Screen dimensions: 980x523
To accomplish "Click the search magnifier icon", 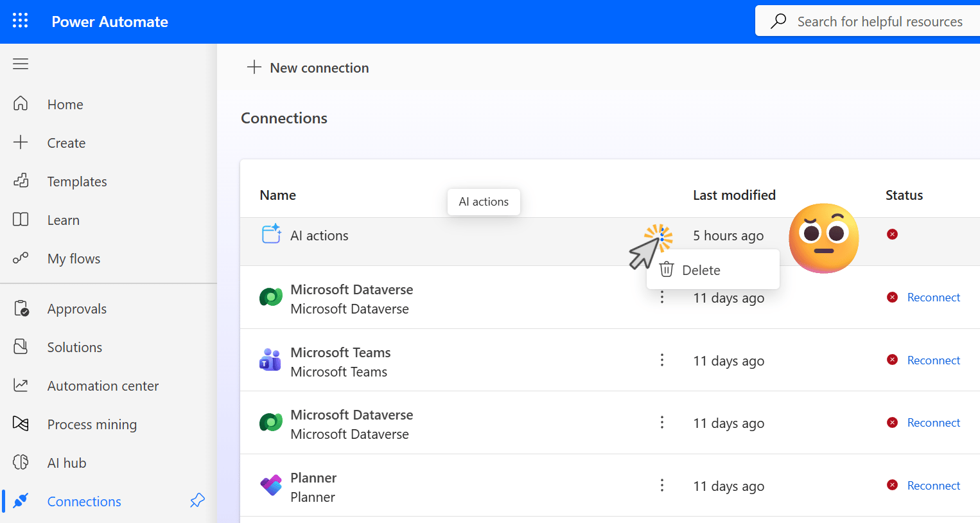I will click(778, 21).
